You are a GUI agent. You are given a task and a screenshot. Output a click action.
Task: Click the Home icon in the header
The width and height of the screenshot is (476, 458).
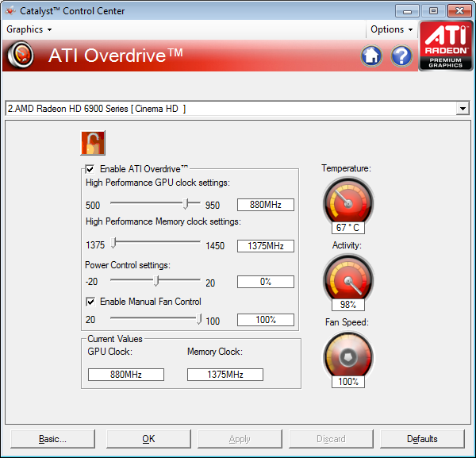click(x=371, y=56)
